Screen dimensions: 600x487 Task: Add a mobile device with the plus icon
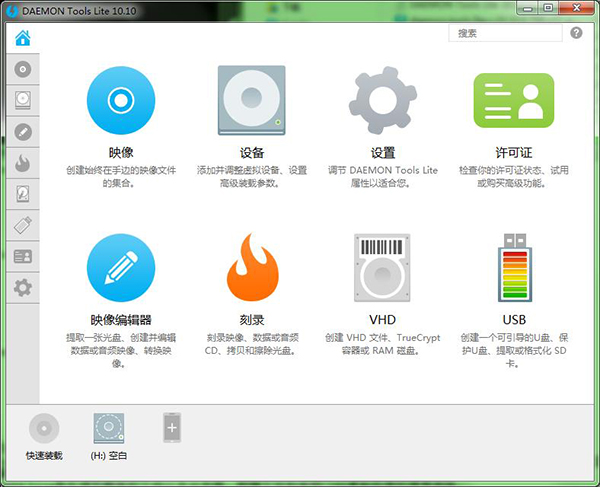pos(172,428)
